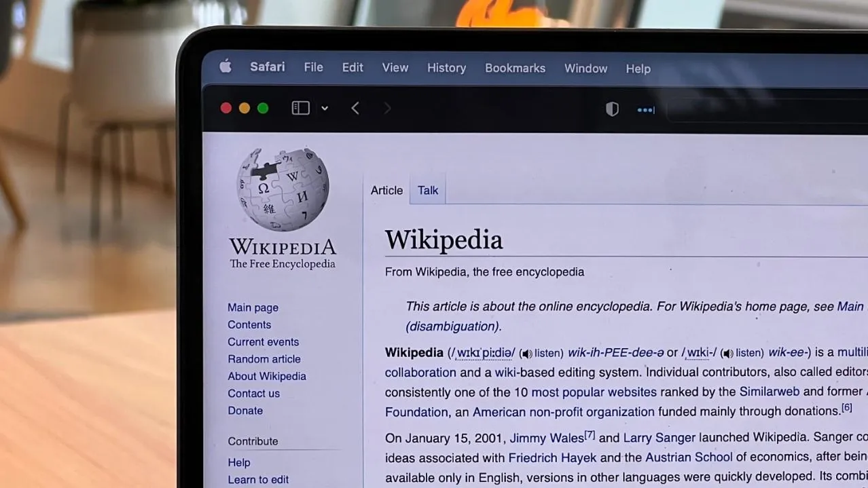Open the Apple menu
The width and height of the screenshot is (868, 488).
(225, 67)
